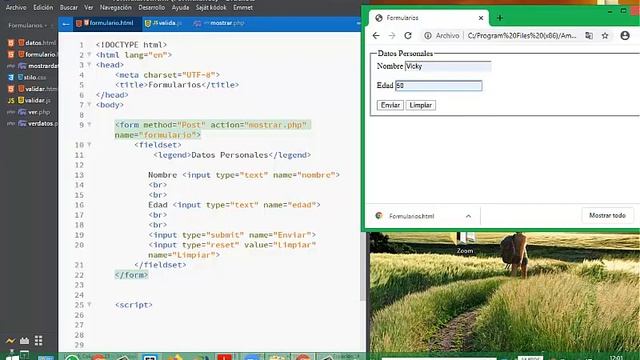Open the Chrome profile avatar icon
640x360 pixels.
pos(625,36)
